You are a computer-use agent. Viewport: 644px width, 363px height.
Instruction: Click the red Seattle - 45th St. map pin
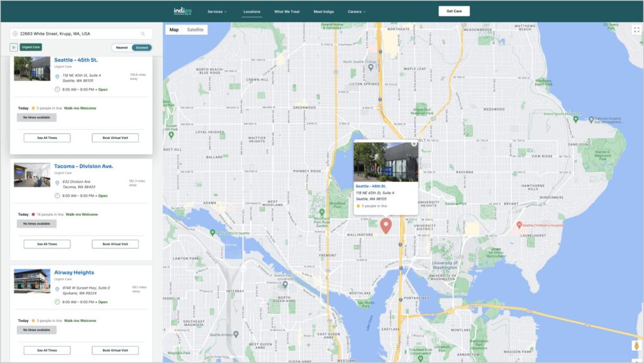click(x=386, y=226)
